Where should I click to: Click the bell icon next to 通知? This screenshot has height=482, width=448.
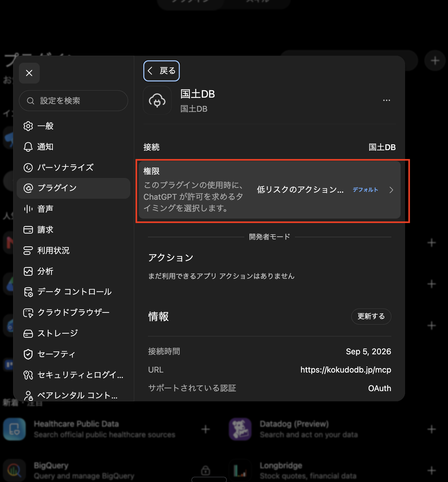click(28, 147)
